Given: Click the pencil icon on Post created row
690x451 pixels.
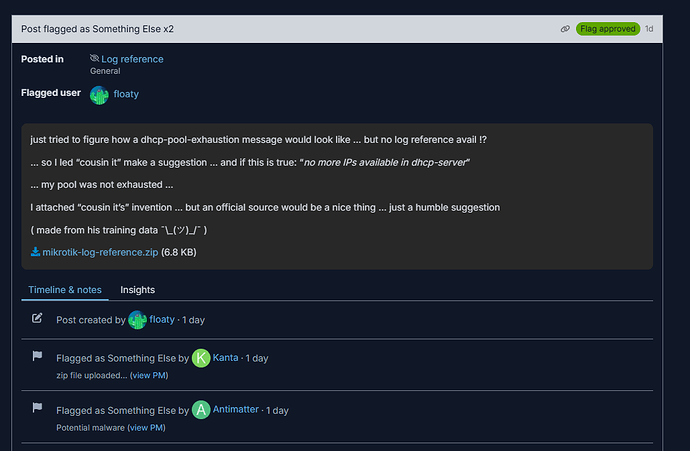Looking at the screenshot, I should [37, 318].
